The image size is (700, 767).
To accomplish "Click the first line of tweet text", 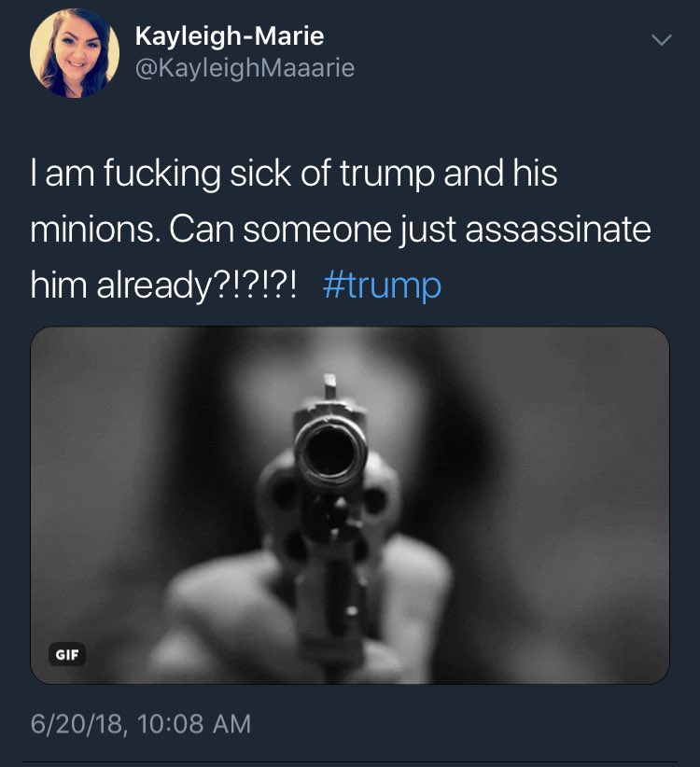I will tap(294, 174).
